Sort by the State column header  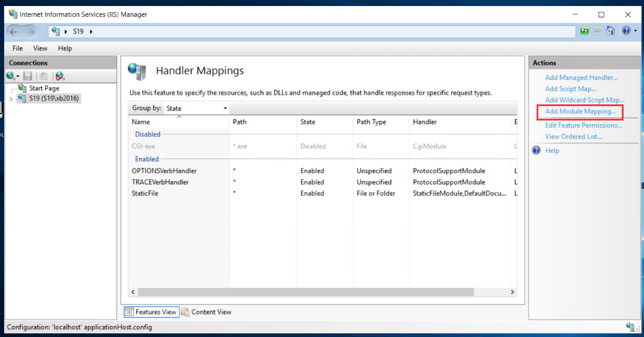325,122
